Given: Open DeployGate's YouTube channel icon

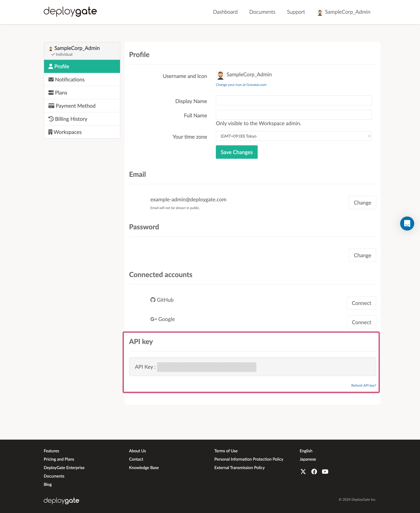Looking at the screenshot, I should (x=325, y=472).
